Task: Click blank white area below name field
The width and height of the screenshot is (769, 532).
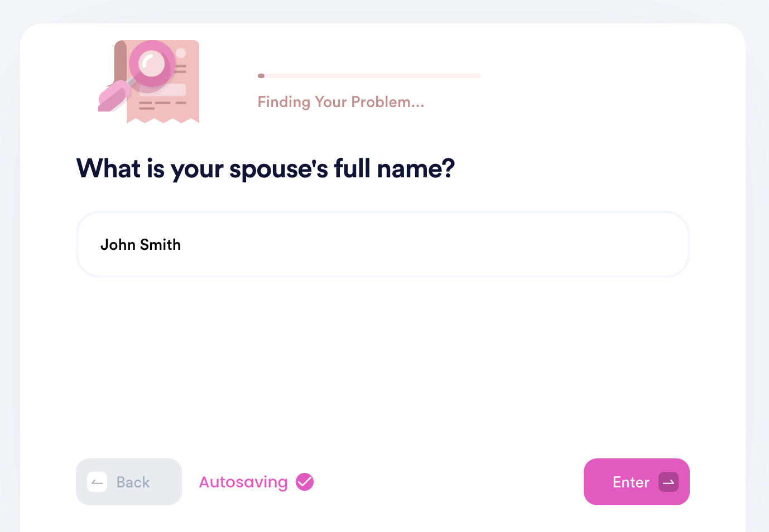Action: point(383,362)
